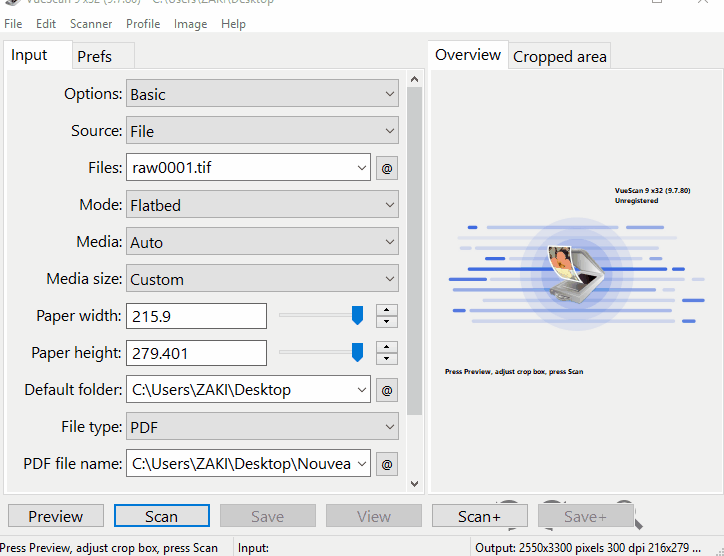The height and width of the screenshot is (556, 724).
Task: Open the Default folder combo box
Action: pos(248,389)
